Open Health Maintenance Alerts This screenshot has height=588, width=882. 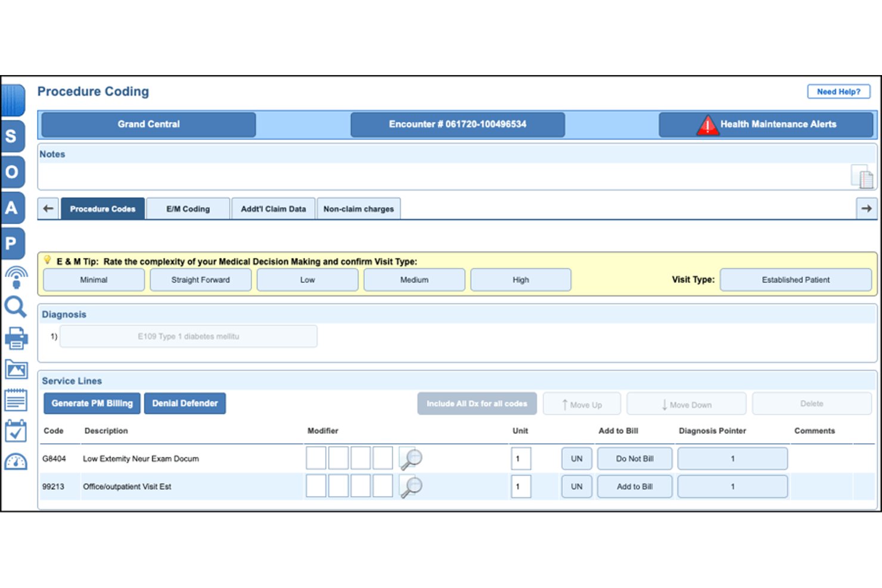point(766,125)
